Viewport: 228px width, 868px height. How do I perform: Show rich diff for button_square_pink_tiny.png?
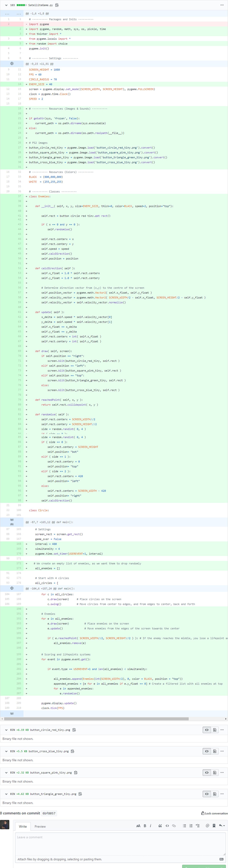[215, 772]
